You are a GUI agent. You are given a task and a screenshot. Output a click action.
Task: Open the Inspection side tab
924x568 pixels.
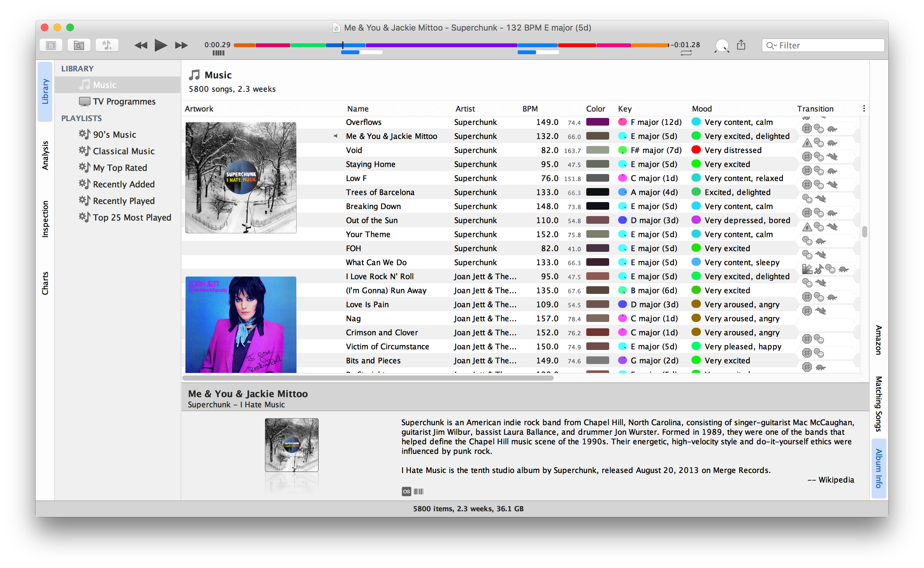[45, 219]
